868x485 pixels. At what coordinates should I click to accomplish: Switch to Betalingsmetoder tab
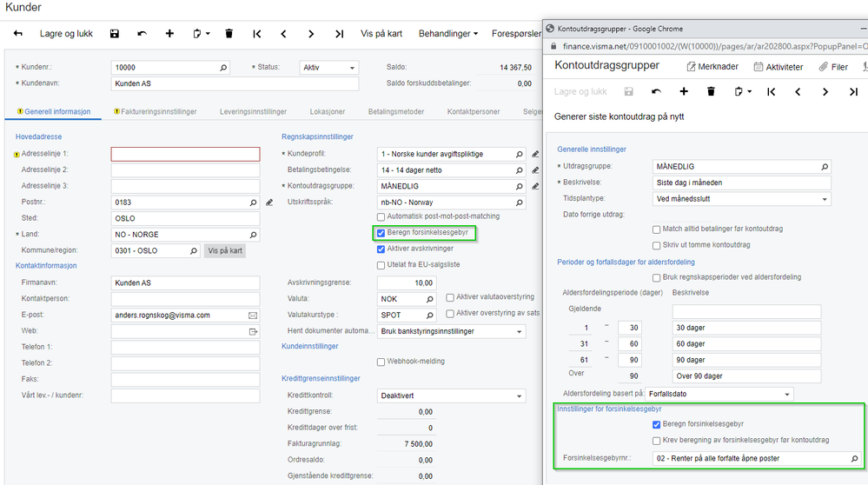click(x=396, y=112)
